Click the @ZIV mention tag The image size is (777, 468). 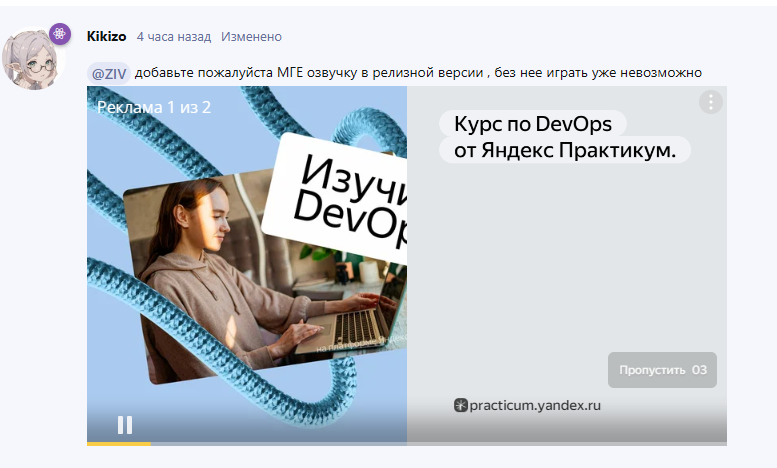pos(109,74)
